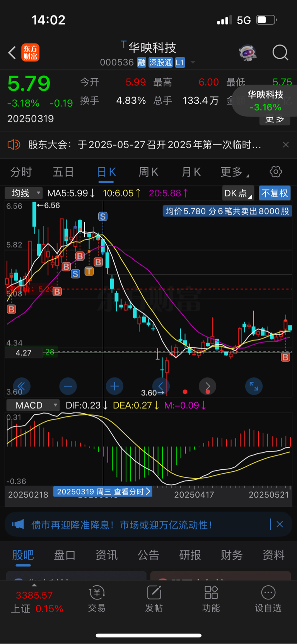Tap the 20250319 date under price
Viewport: 297px width, 644px height.
[x=31, y=118]
